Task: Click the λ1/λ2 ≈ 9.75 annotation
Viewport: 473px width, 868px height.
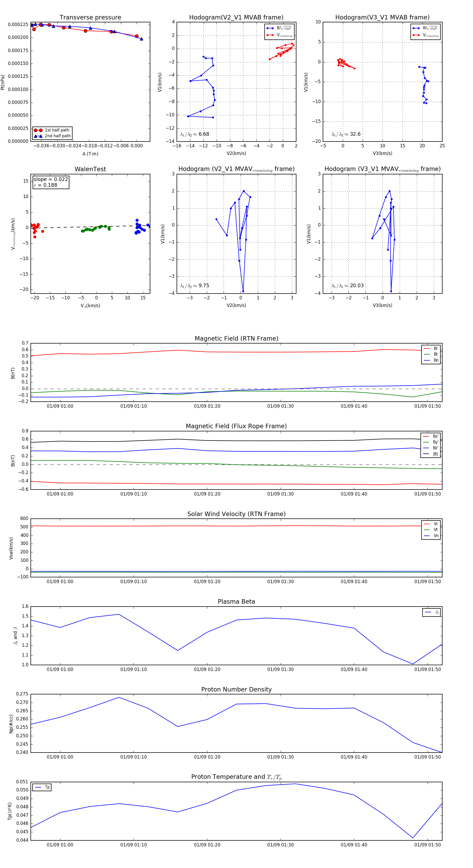Action: click(x=194, y=286)
